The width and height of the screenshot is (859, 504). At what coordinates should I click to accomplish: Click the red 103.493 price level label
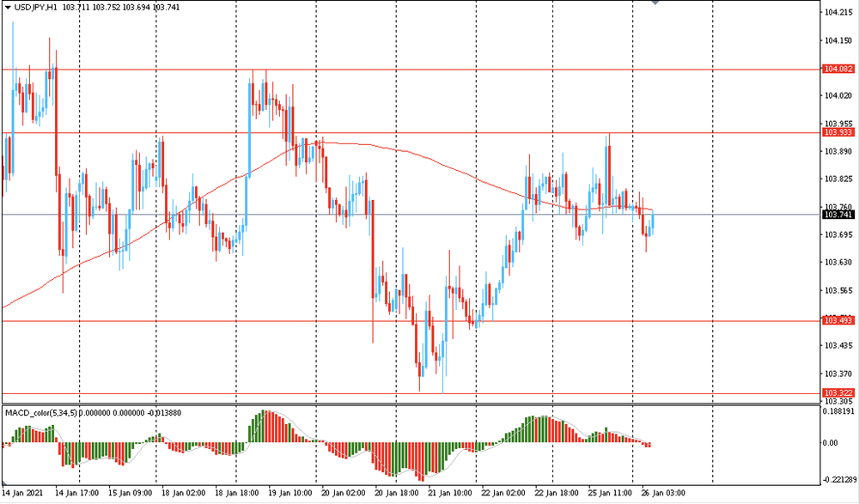838,320
